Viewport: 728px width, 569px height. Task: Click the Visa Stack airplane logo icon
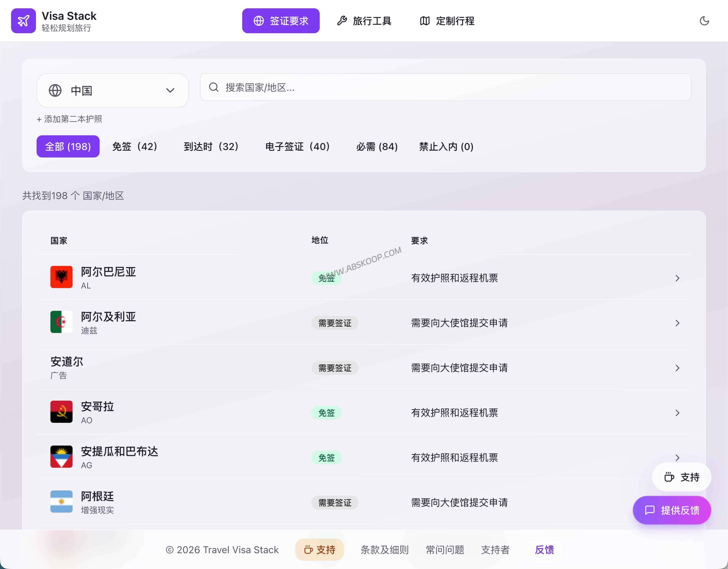point(23,21)
